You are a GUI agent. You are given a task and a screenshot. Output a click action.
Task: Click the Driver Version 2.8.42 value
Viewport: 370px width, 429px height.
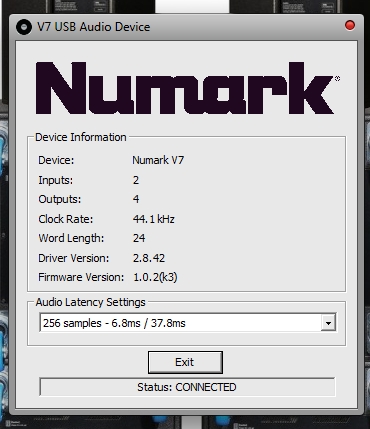click(149, 258)
